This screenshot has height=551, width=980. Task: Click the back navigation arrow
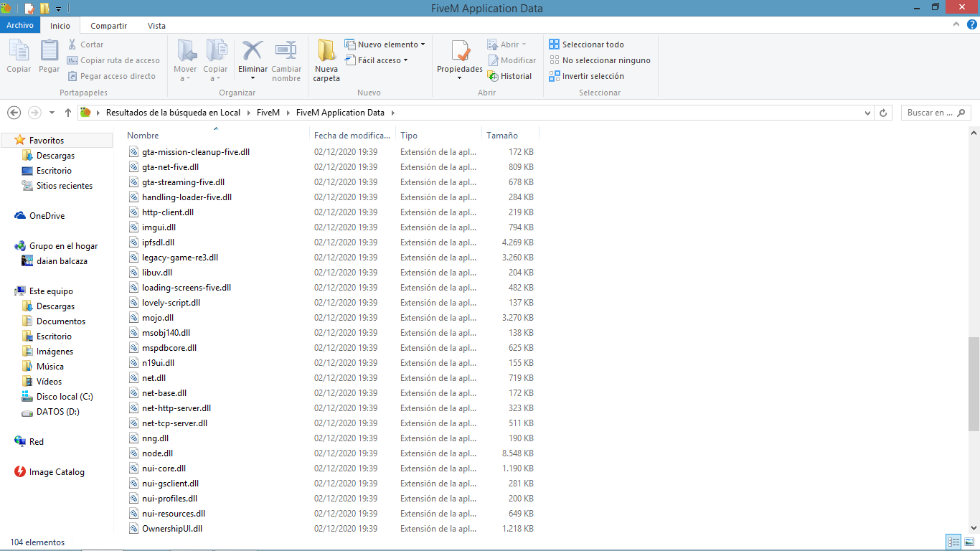(14, 113)
